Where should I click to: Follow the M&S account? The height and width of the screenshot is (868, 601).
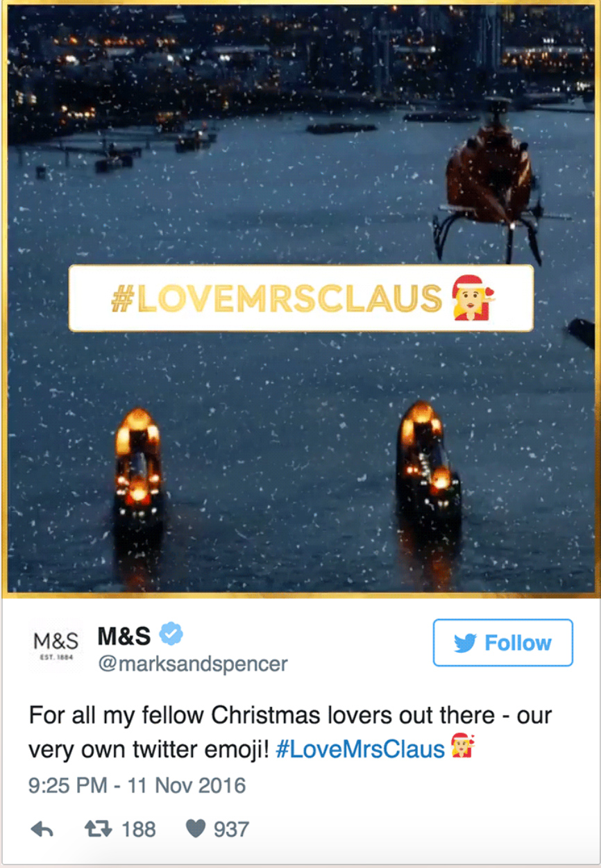point(503,642)
